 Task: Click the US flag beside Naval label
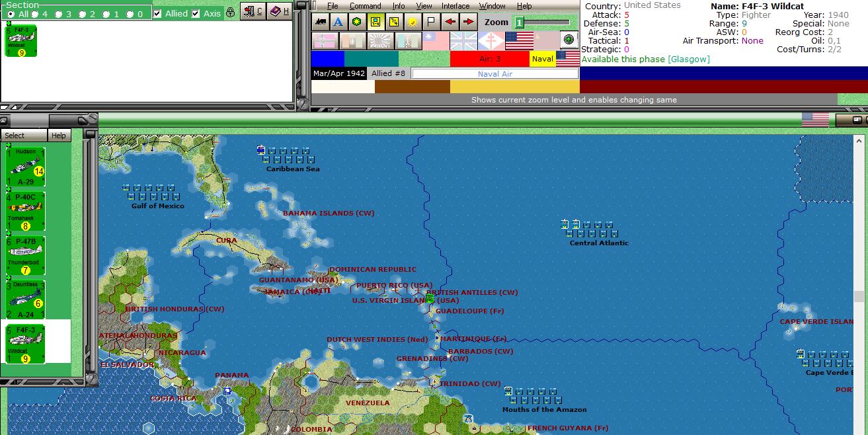567,59
